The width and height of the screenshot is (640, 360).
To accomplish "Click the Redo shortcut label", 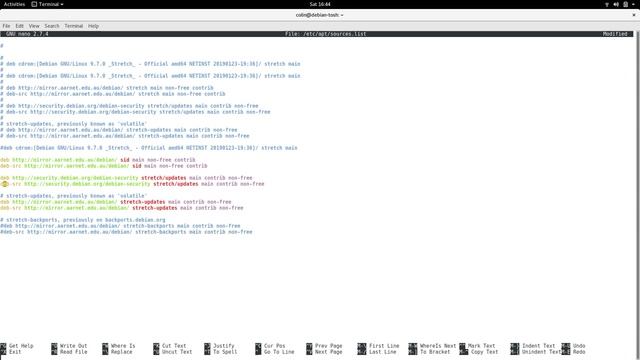I will point(579,352).
